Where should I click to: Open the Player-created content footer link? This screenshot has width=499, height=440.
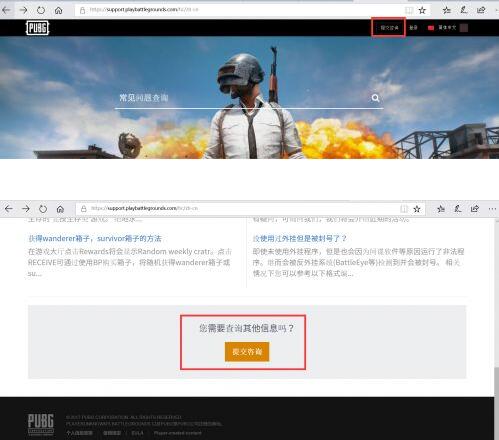click(x=177, y=433)
